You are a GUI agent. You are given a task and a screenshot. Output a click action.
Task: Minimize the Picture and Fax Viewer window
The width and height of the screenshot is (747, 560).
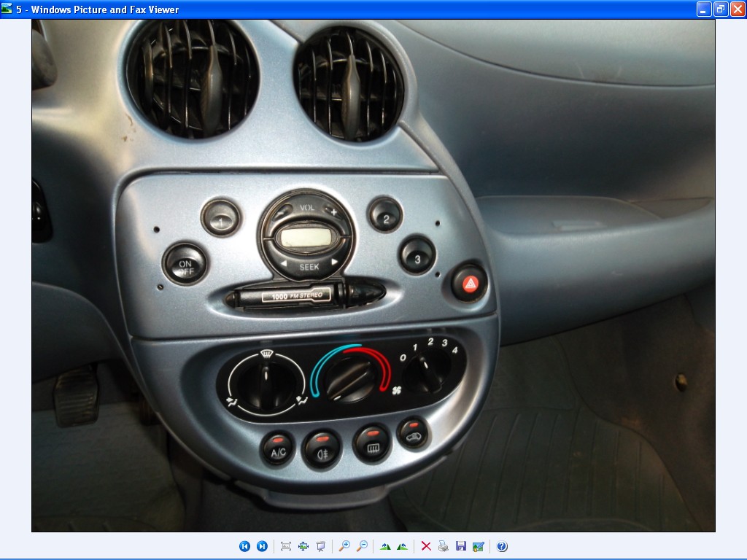point(704,9)
